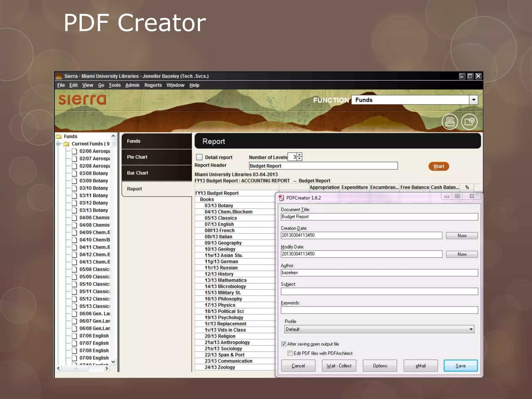Click Now beside Modify Date
This screenshot has width=532, height=399.
point(462,254)
